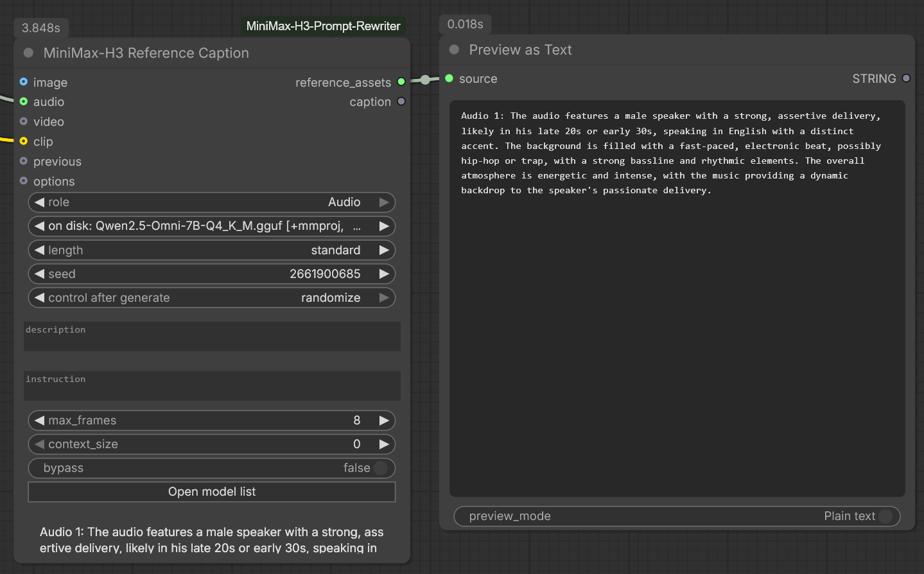Collapse the Preview as Text node via its header dot
This screenshot has width=924, height=574.
pyautogui.click(x=454, y=49)
